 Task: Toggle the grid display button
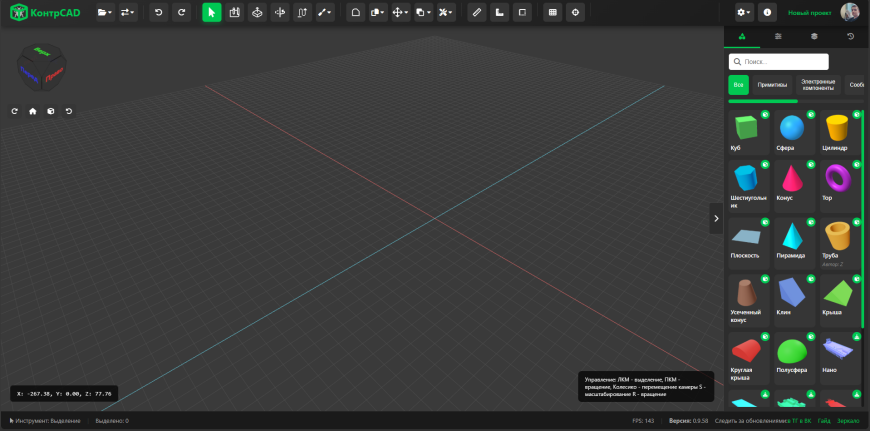[x=553, y=12]
